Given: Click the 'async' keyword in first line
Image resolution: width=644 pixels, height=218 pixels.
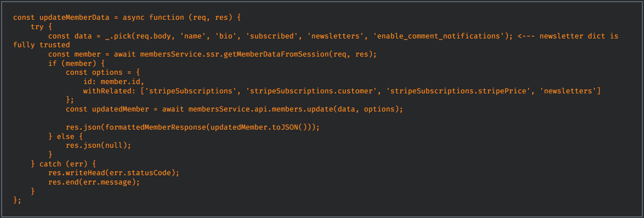Looking at the screenshot, I should [x=134, y=18].
